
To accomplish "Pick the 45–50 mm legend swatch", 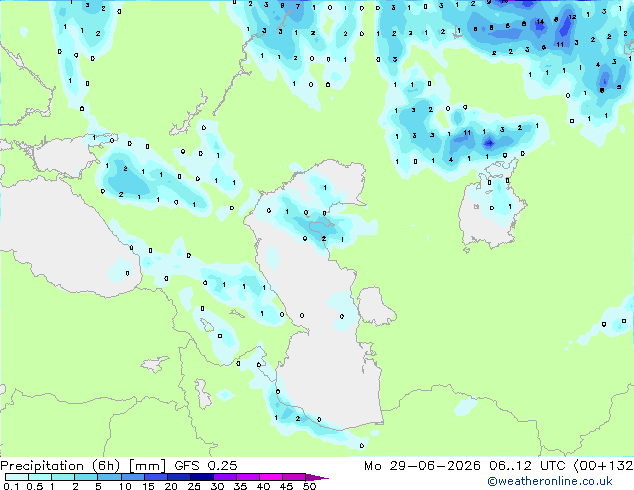I will click(294, 477).
